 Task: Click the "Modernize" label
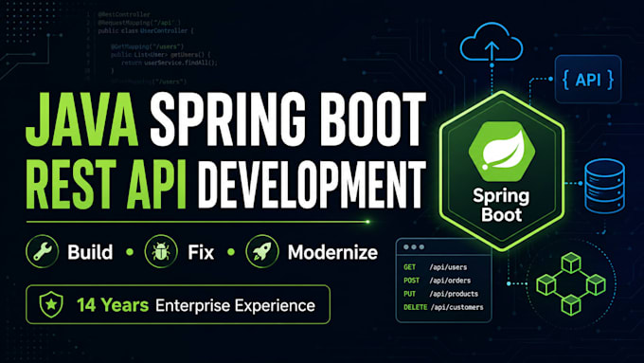[332, 252]
